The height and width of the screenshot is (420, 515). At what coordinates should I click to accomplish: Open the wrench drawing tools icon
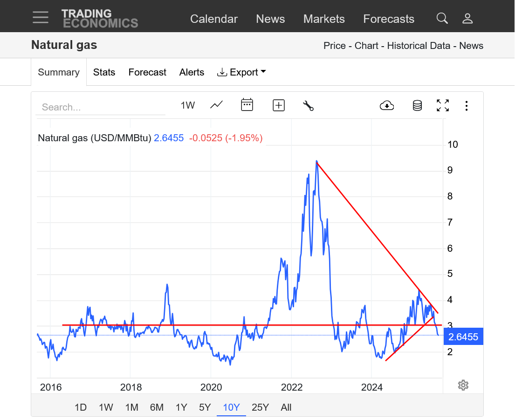click(x=308, y=105)
